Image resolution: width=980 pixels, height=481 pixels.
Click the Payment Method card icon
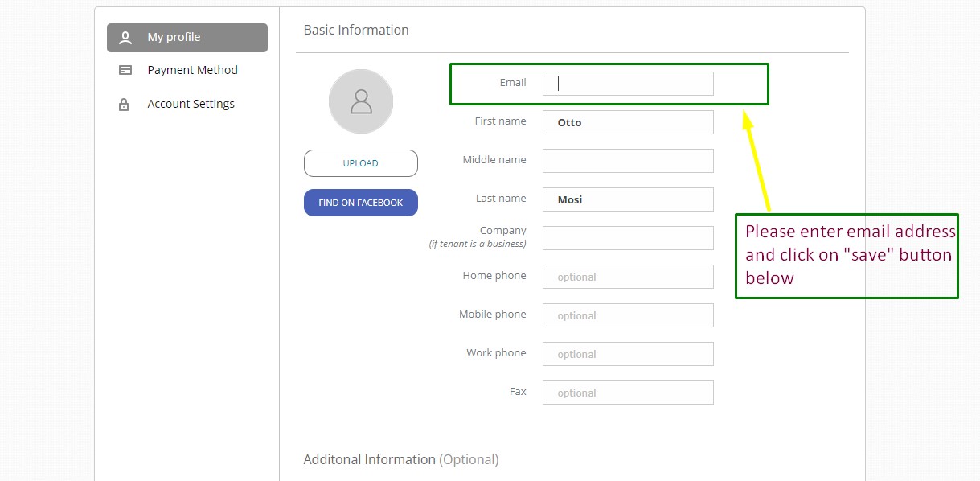tap(125, 70)
